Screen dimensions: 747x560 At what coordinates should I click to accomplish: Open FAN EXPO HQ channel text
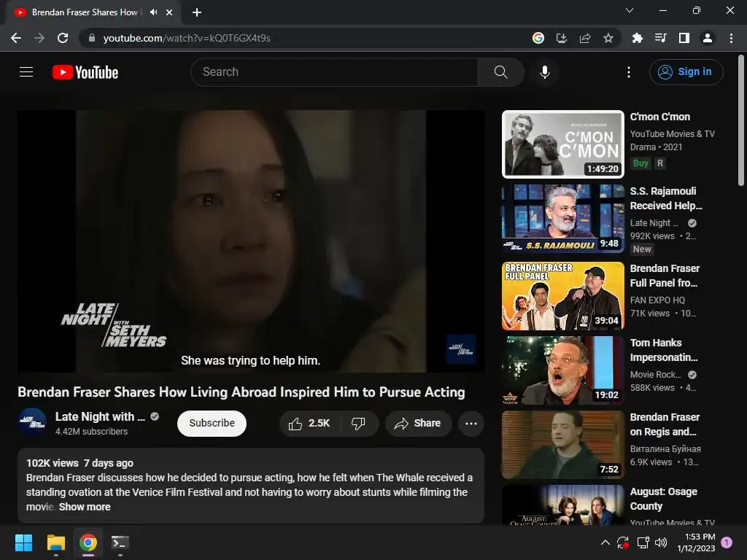tap(657, 300)
